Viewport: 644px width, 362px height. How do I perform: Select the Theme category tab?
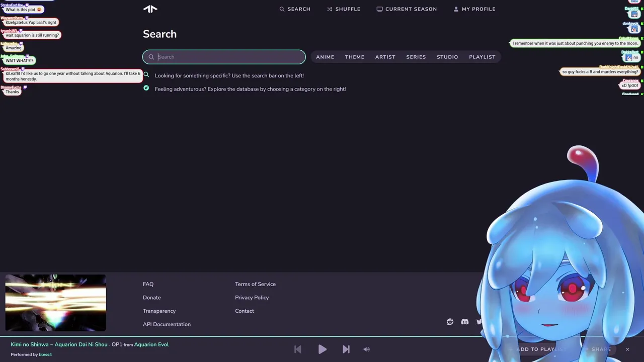355,57
